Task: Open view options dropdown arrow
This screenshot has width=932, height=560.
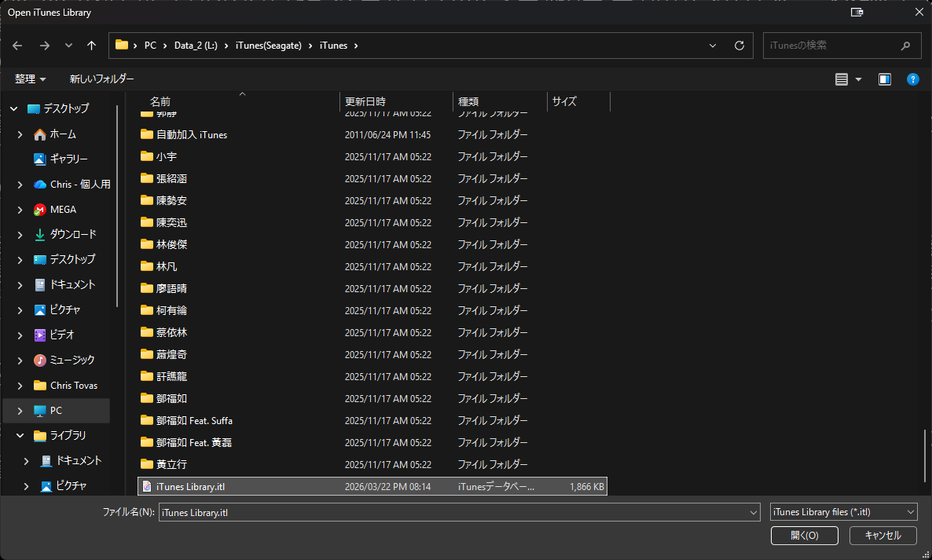Action: pyautogui.click(x=858, y=79)
